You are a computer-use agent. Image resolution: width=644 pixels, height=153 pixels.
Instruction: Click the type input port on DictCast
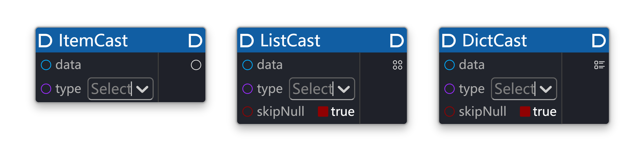pyautogui.click(x=449, y=88)
